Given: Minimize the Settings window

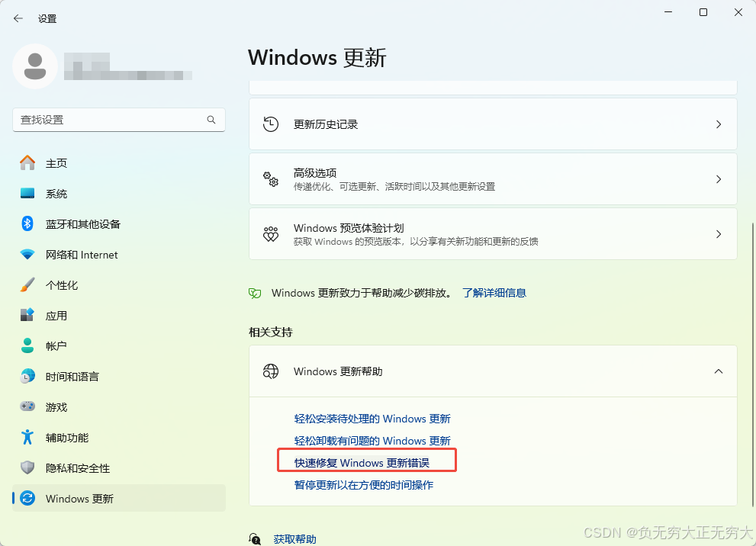Looking at the screenshot, I should click(x=668, y=12).
